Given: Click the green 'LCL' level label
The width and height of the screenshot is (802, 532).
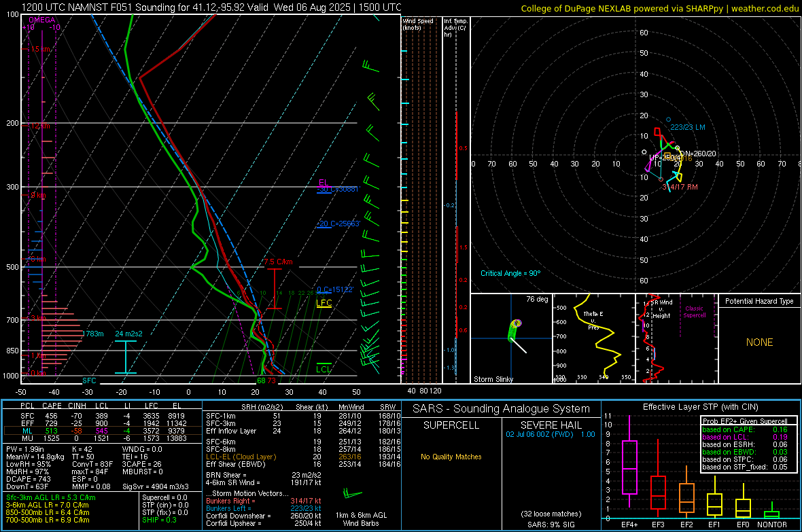Looking at the screenshot, I should tap(324, 370).
